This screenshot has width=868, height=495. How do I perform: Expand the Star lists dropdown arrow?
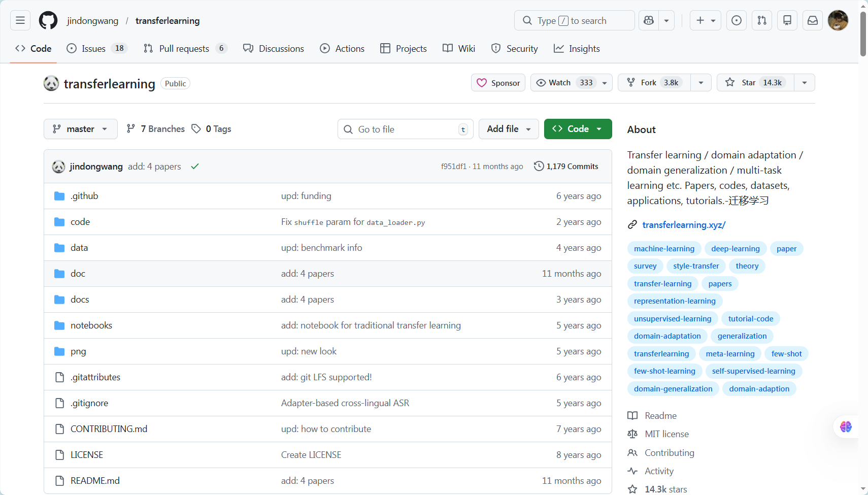pyautogui.click(x=805, y=83)
